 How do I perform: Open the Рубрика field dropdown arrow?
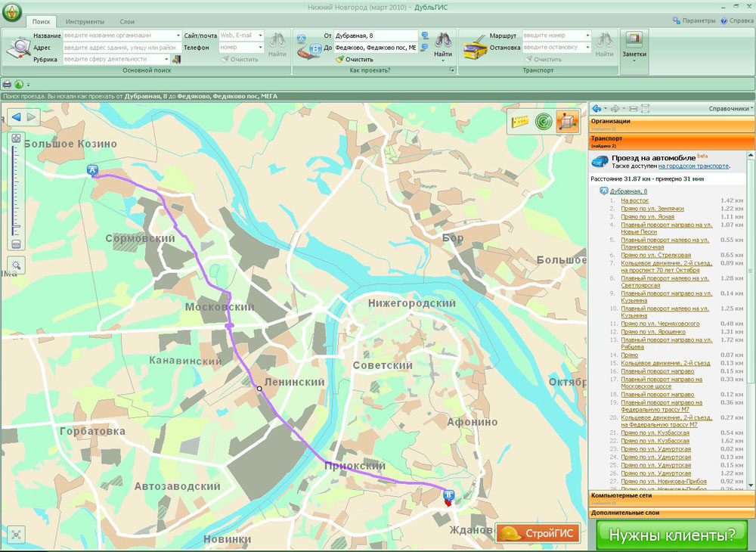pos(167,59)
